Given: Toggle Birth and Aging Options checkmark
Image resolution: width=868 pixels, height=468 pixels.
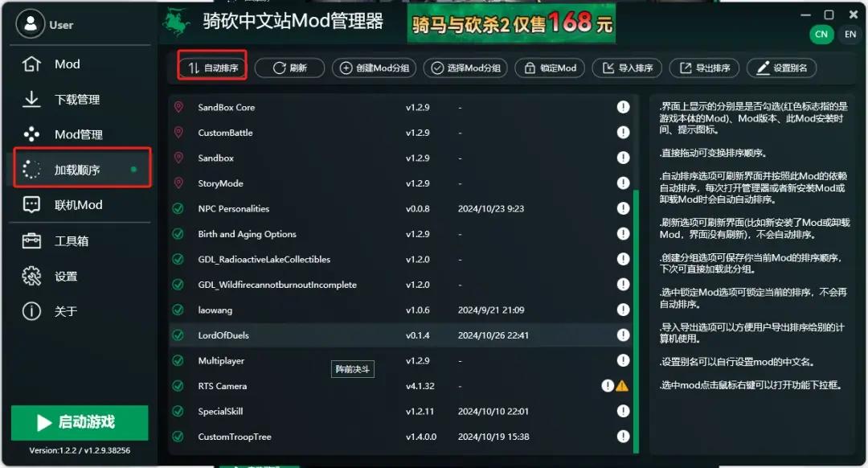Looking at the screenshot, I should pyautogui.click(x=178, y=234).
